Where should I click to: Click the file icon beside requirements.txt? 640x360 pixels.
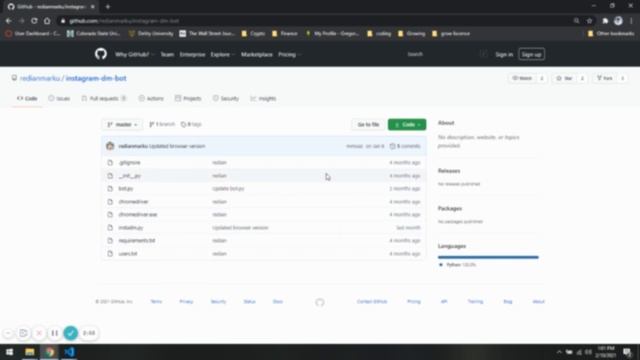point(110,240)
